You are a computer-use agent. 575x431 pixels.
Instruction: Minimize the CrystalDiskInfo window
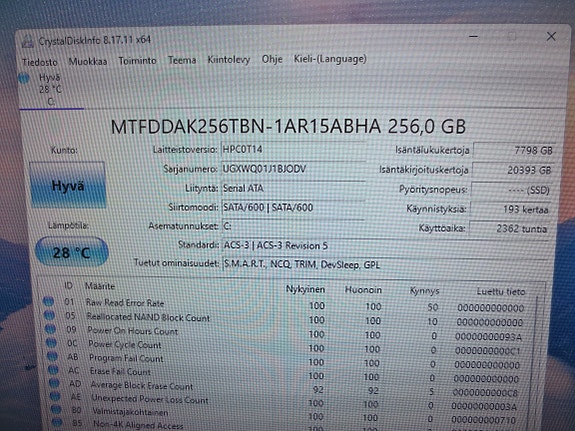pos(473,36)
